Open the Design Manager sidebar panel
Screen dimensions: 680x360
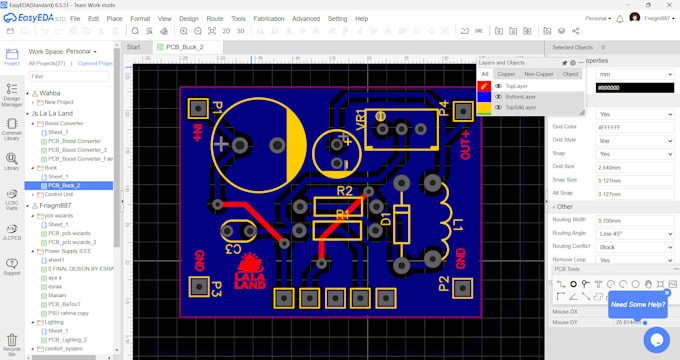coord(12,95)
